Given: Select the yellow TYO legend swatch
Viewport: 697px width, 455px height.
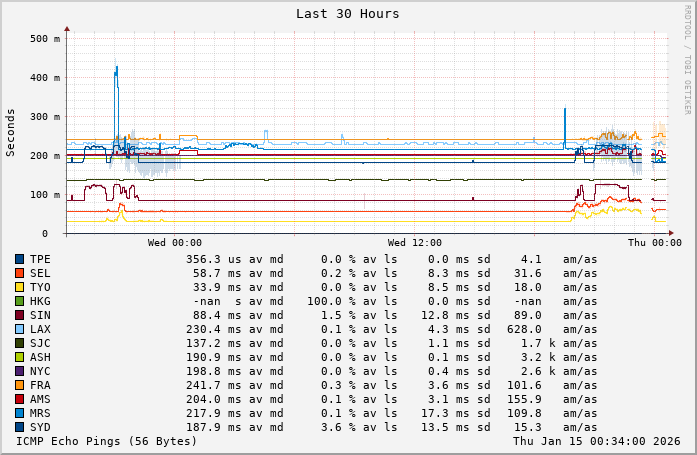Looking at the screenshot, I should tap(19, 287).
